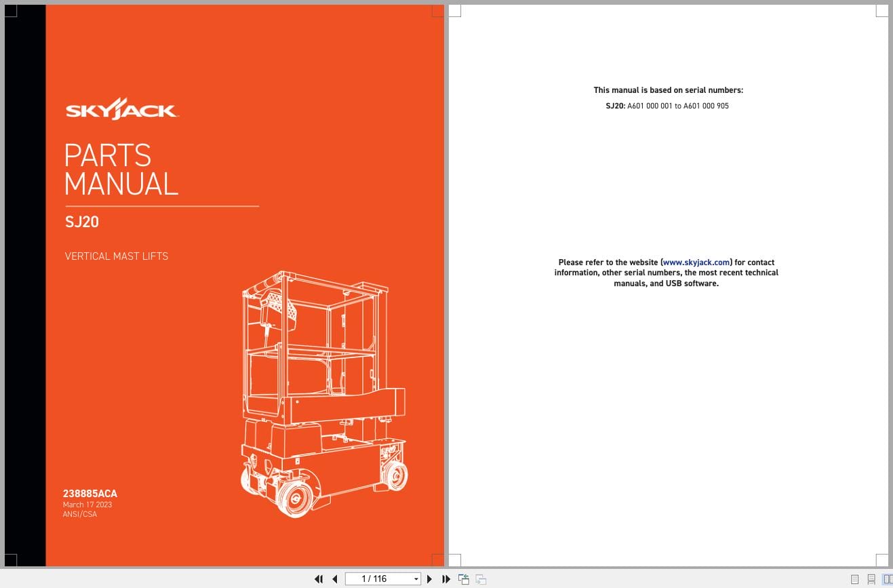The width and height of the screenshot is (893, 588).
Task: Go back to the previous view
Action: coord(464,579)
